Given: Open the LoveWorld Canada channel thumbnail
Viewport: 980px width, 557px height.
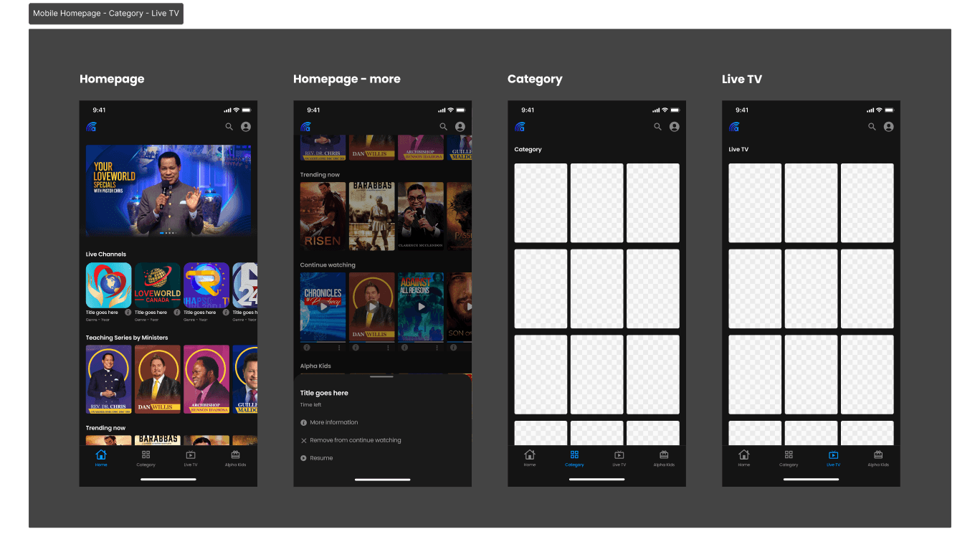Looking at the screenshot, I should 158,285.
